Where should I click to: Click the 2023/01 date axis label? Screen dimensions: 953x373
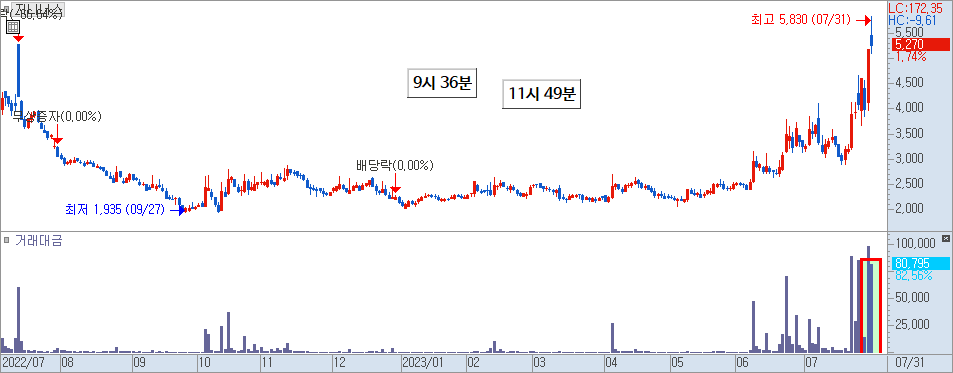(x=424, y=363)
